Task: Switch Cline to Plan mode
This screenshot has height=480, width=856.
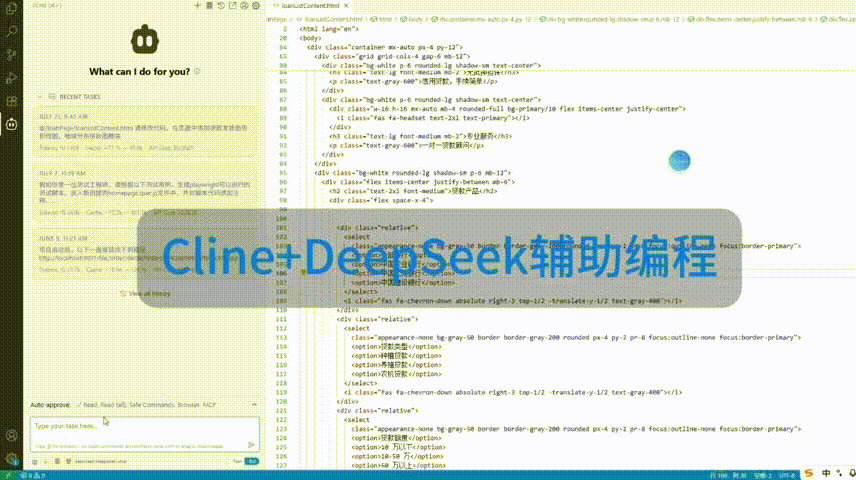Action: 237,461
